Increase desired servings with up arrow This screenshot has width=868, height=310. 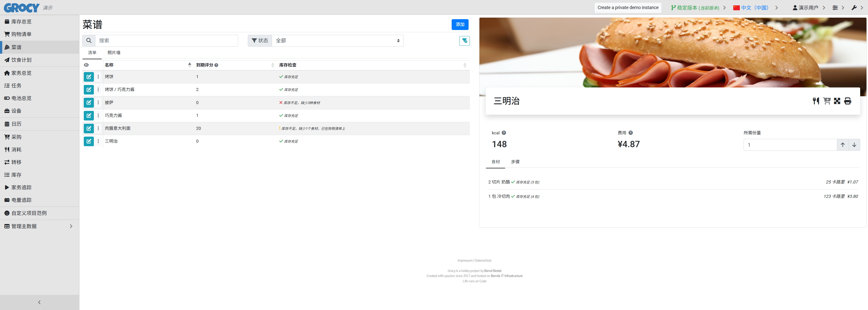(843, 145)
